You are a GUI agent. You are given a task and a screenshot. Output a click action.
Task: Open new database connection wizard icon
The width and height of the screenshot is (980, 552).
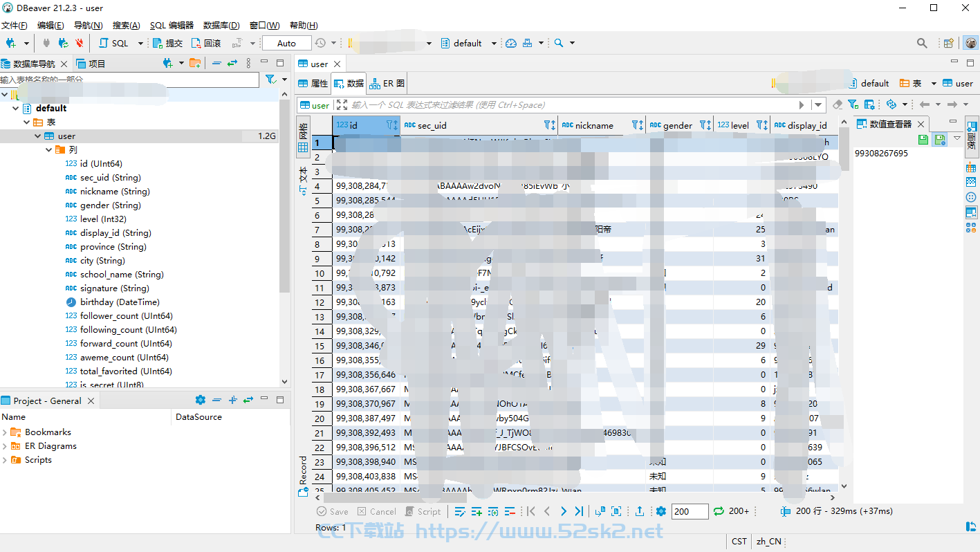(x=10, y=43)
